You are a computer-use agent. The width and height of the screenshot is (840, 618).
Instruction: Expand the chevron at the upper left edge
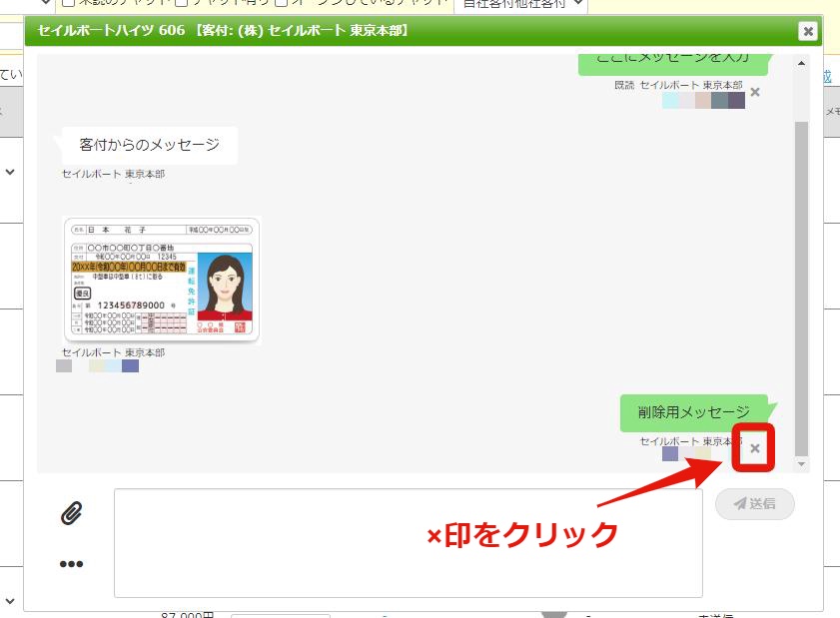10,172
